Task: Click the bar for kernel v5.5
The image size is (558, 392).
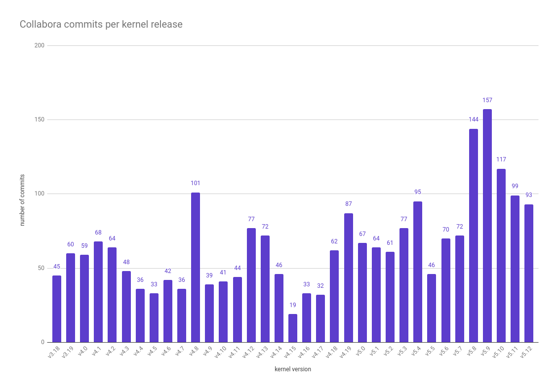Action: click(432, 308)
